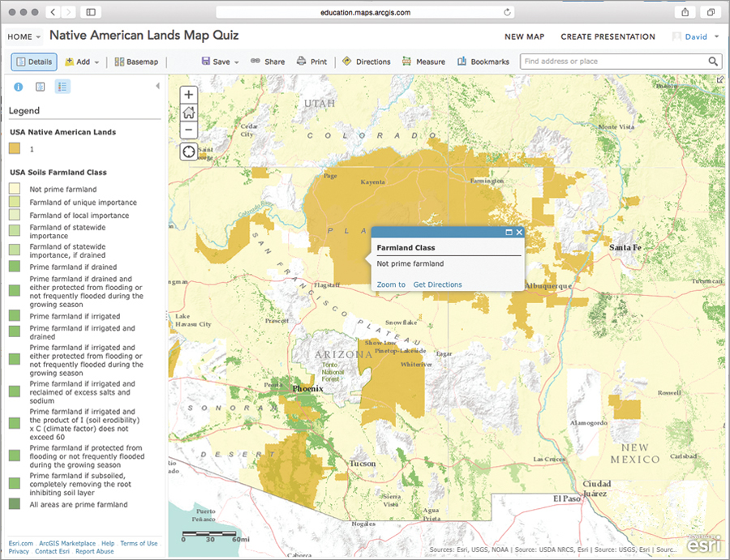
Task: Toggle the Content panel view
Action: [40, 87]
